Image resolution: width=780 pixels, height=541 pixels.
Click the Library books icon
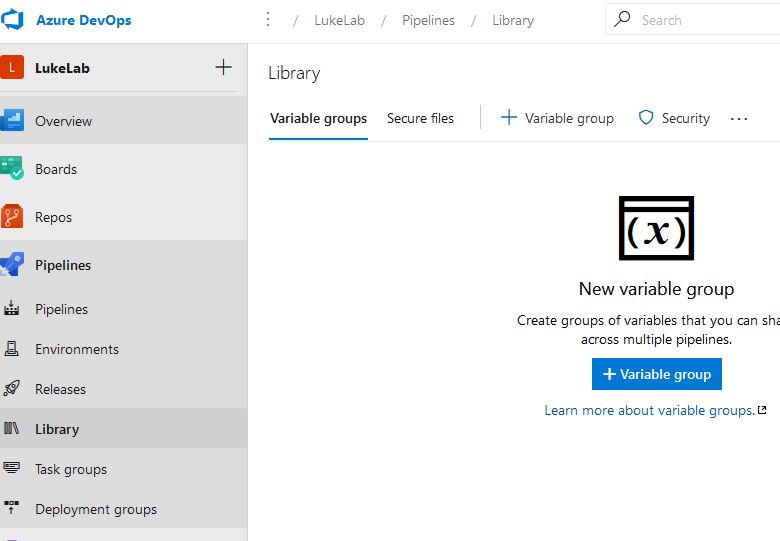11,428
